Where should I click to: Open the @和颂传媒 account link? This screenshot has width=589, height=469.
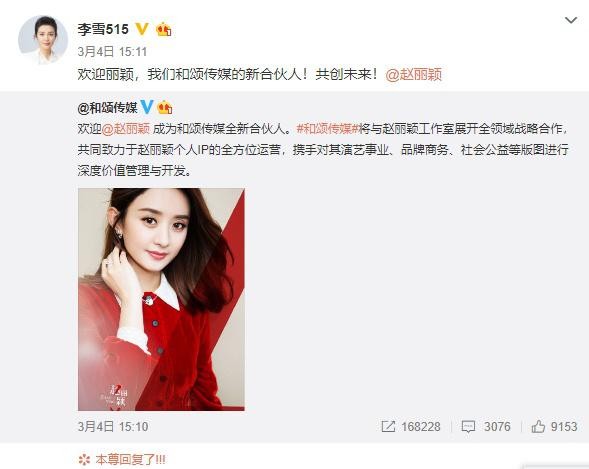click(x=107, y=108)
